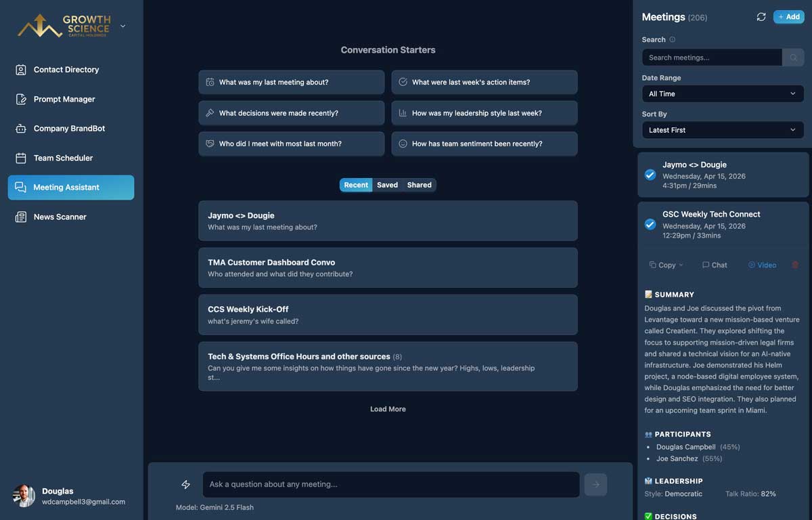Image resolution: width=812 pixels, height=520 pixels.
Task: Click the Growth Science logo
Action: click(64, 26)
